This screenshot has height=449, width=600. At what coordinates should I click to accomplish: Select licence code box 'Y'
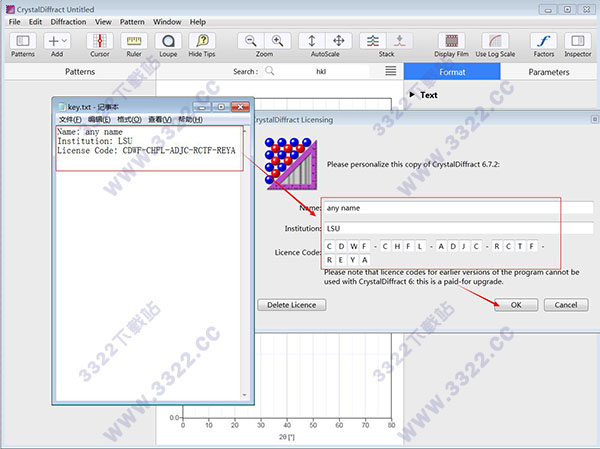coord(353,260)
